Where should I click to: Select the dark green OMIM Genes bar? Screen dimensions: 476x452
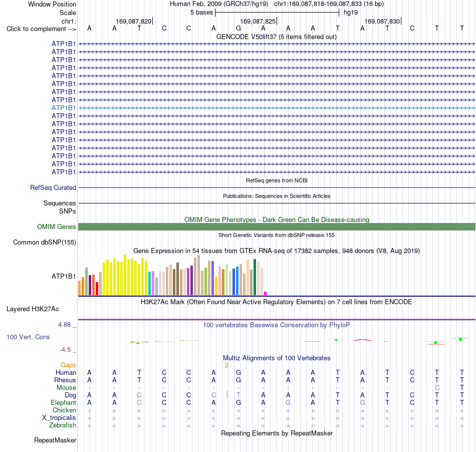(277, 227)
